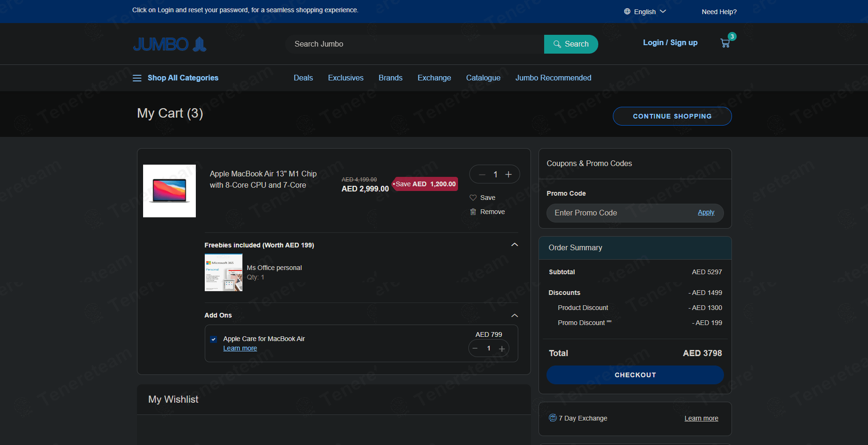Viewport: 868px width, 445px height.
Task: Click the Continue Shopping button
Action: click(x=672, y=116)
